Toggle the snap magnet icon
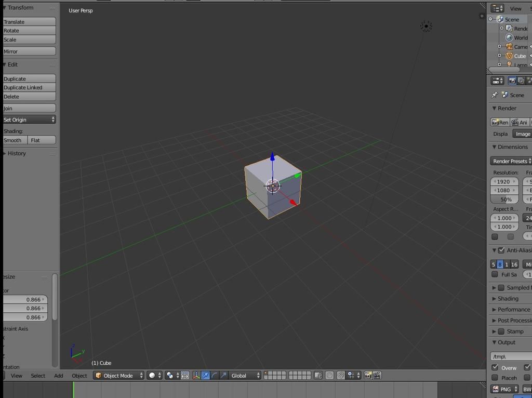 341,375
